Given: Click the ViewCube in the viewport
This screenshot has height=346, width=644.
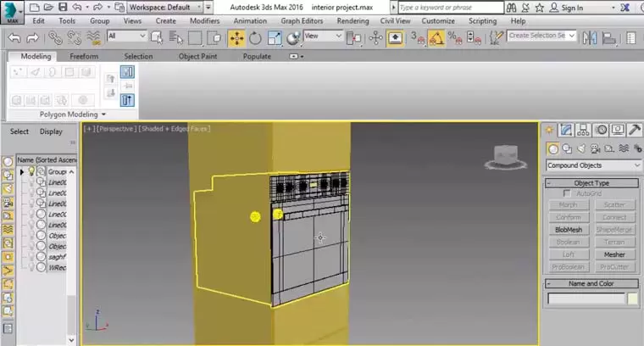Looking at the screenshot, I should point(507,156).
